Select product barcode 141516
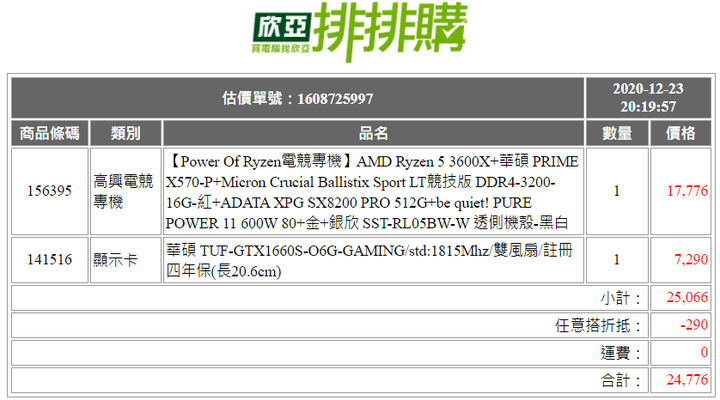 (50, 260)
